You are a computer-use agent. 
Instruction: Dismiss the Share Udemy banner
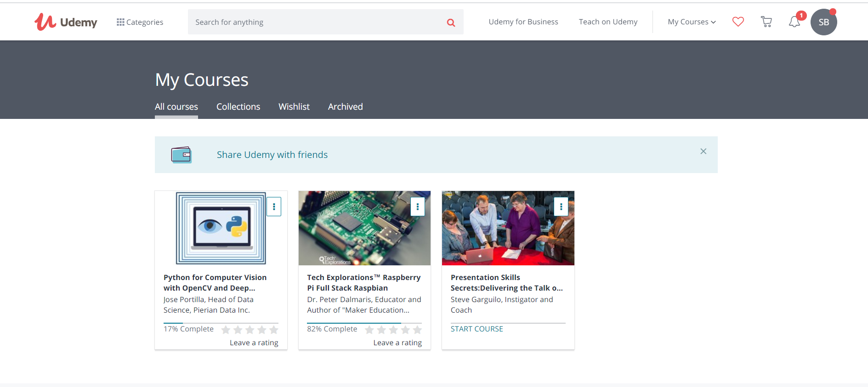click(703, 151)
